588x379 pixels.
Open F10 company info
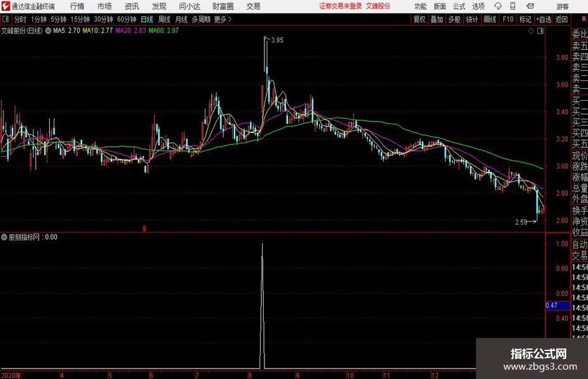(508, 19)
